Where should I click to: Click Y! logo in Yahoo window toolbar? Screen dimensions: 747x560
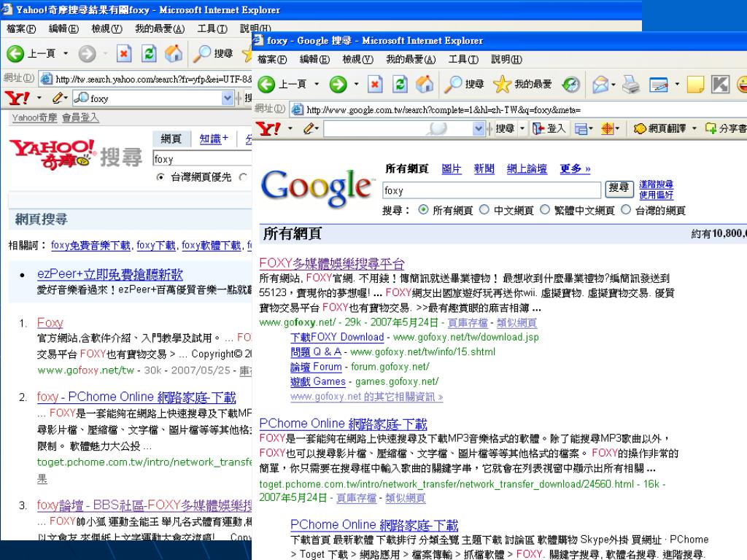click(x=18, y=98)
